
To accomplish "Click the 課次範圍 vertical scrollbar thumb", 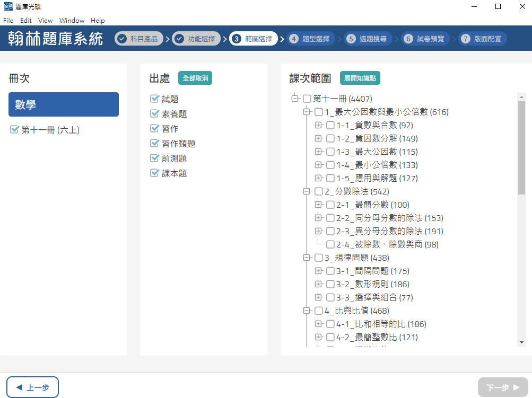I will click(521, 148).
